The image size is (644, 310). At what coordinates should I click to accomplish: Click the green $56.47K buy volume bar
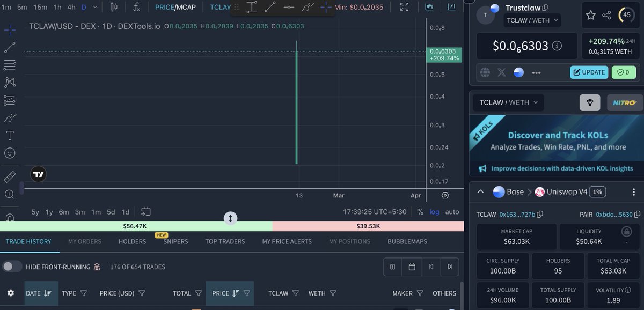(136, 226)
